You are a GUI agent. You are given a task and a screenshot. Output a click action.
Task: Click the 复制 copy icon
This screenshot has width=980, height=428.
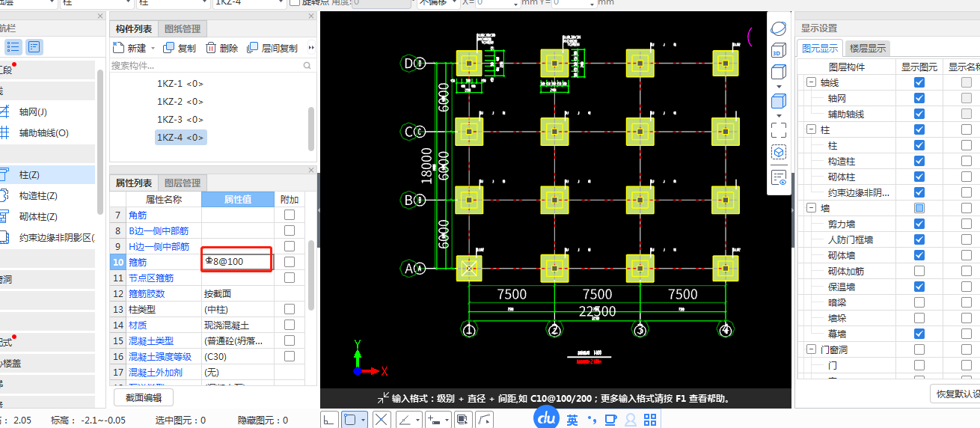[168, 48]
